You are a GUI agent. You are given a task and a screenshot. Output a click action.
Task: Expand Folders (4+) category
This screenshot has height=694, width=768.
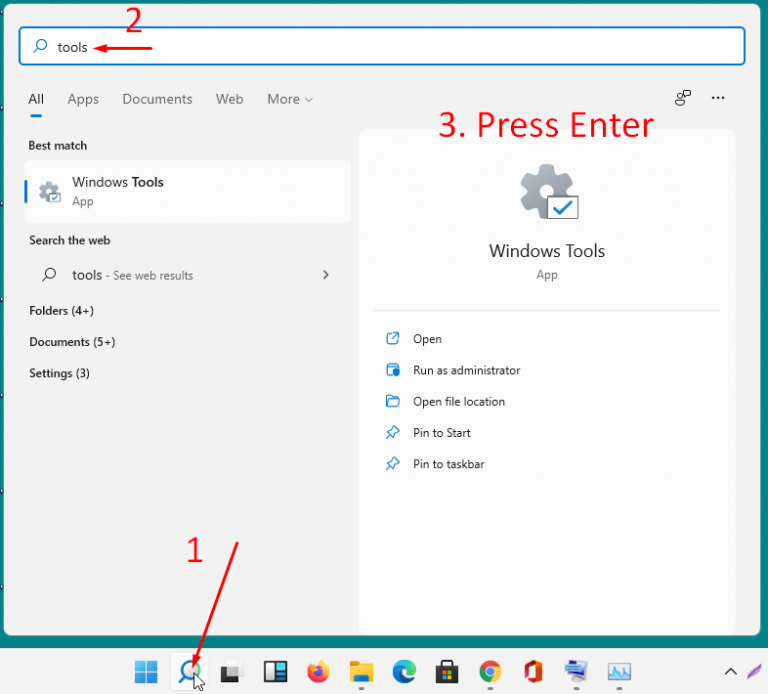[x=61, y=311]
